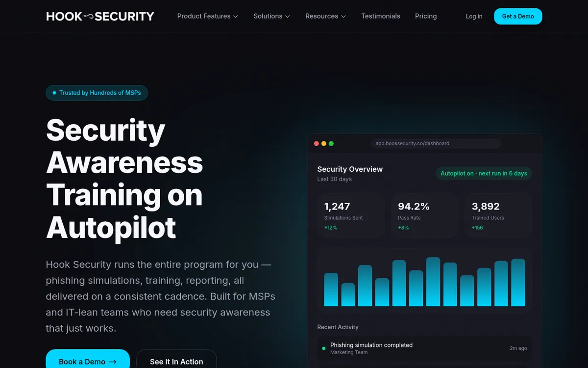Click the Autopilot on next run badge

coord(484,173)
